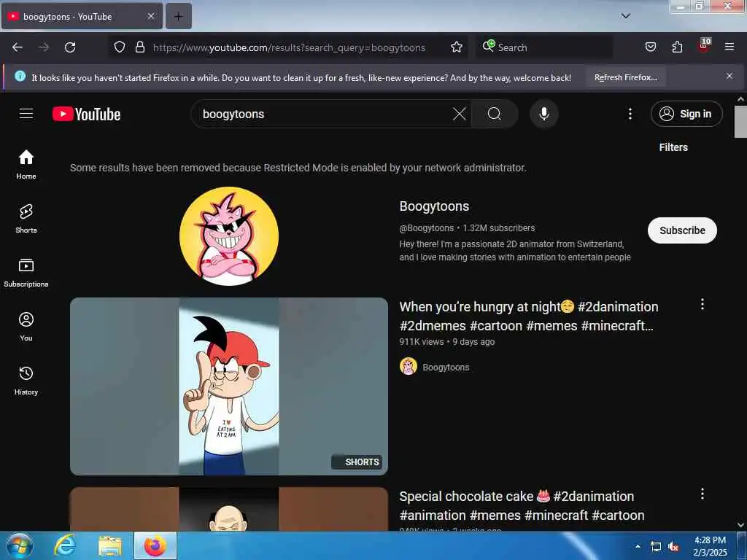747x560 pixels.
Task: Click in YouTube search input field
Action: click(x=326, y=114)
